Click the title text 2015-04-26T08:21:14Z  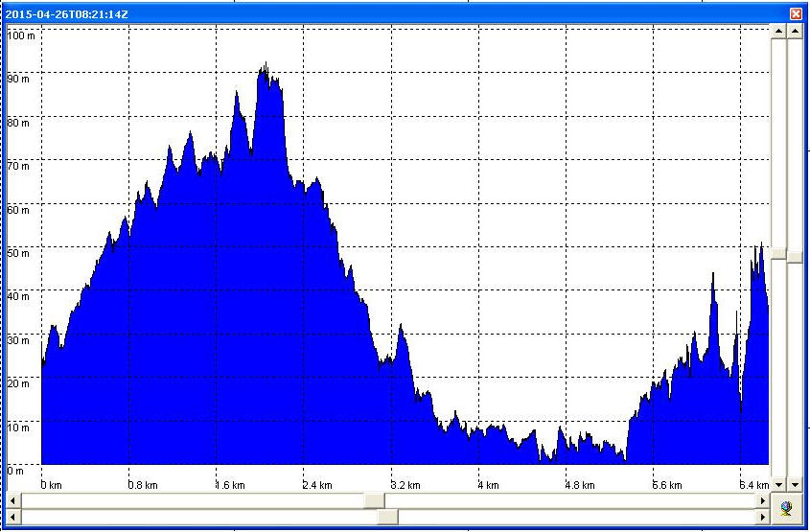(67, 15)
